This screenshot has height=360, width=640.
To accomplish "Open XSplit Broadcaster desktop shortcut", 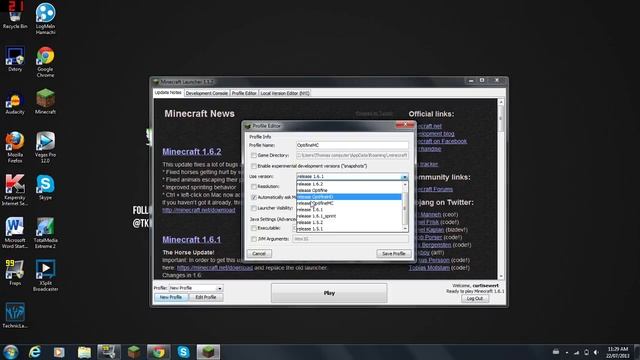I will (45, 276).
